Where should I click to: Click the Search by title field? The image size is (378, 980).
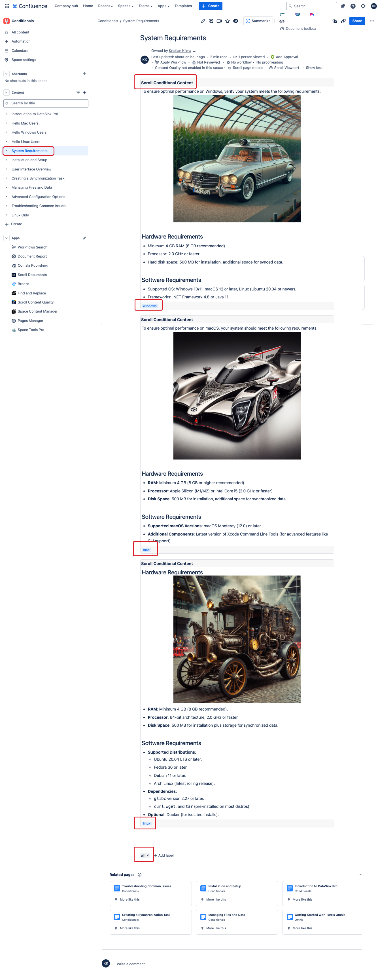(46, 103)
